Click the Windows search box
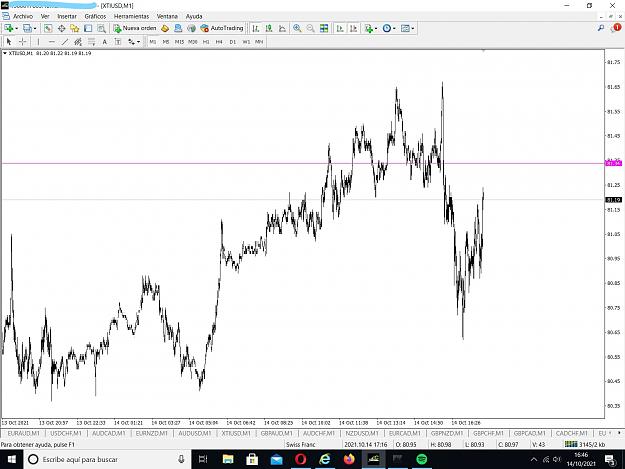 click(108, 459)
